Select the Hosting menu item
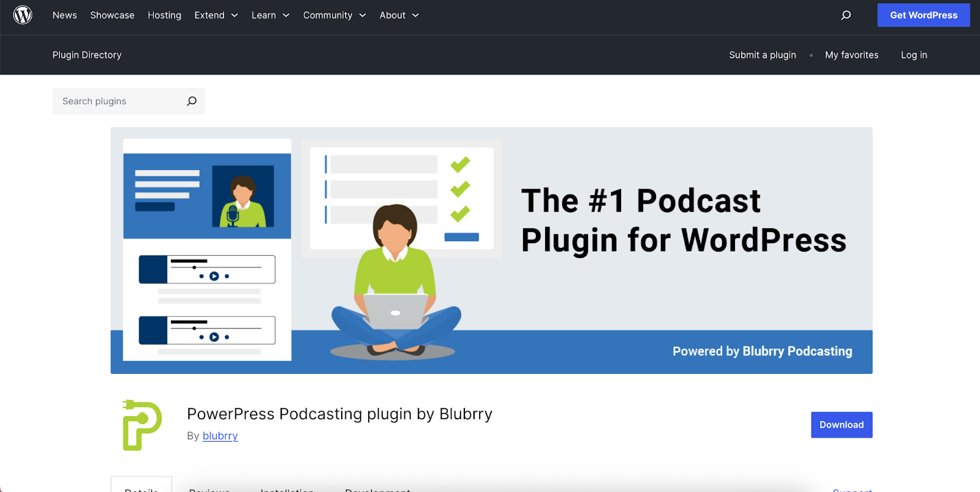980x492 pixels. coord(164,15)
